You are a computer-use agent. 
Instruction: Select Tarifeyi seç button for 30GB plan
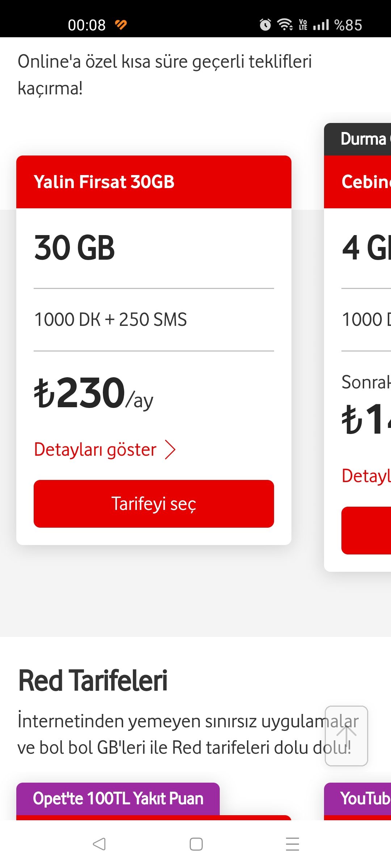pos(154,504)
